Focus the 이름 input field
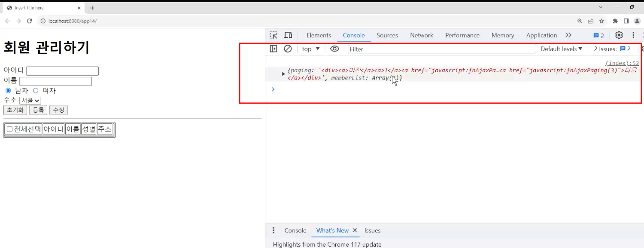The height and width of the screenshot is (248, 644). click(x=55, y=81)
